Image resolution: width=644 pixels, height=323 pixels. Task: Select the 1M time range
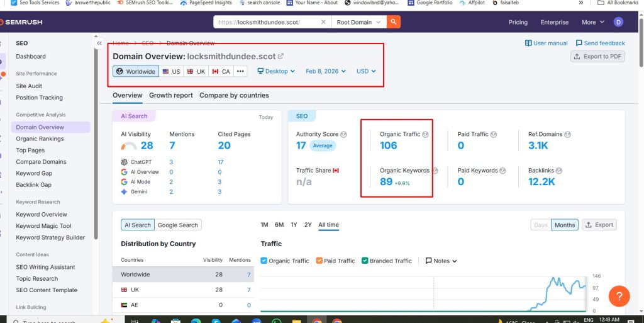point(265,225)
